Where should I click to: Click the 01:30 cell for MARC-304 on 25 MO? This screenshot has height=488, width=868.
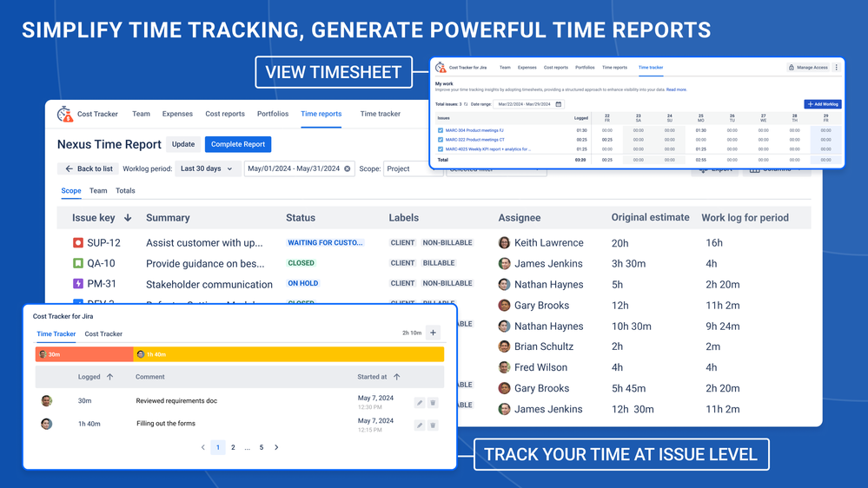click(701, 130)
